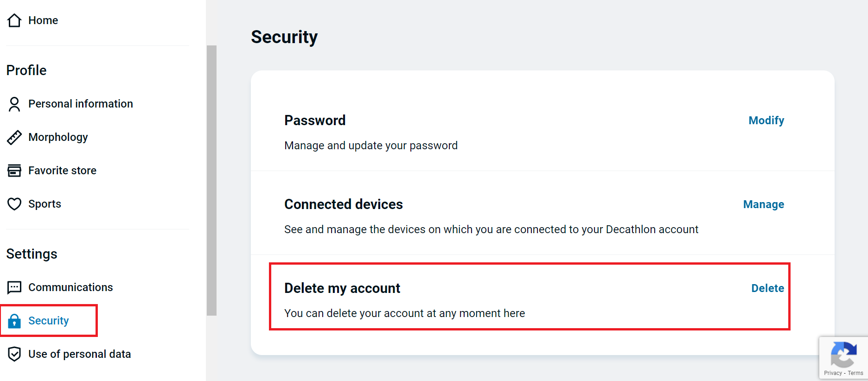Click the sidebar vertical scrollbar

click(x=211, y=181)
